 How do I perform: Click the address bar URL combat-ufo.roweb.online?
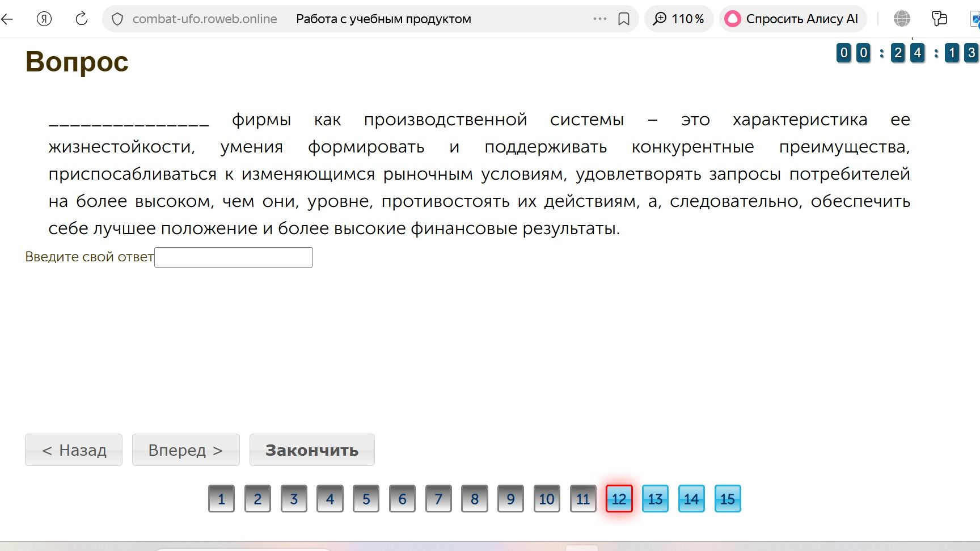click(x=205, y=19)
